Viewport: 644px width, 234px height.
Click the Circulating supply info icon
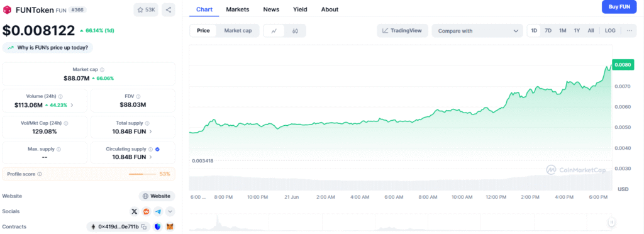click(x=151, y=150)
